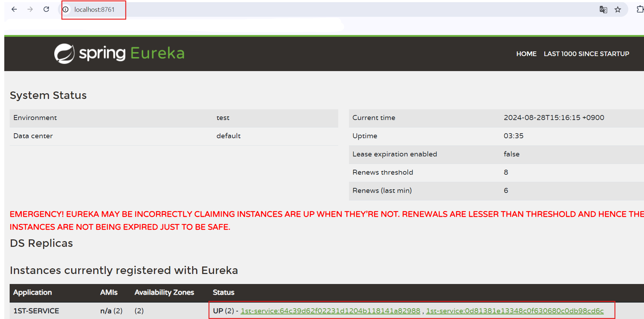Screen dimensions: 644x319
Task: Select the renews threshold value 8
Action: pyautogui.click(x=506, y=173)
